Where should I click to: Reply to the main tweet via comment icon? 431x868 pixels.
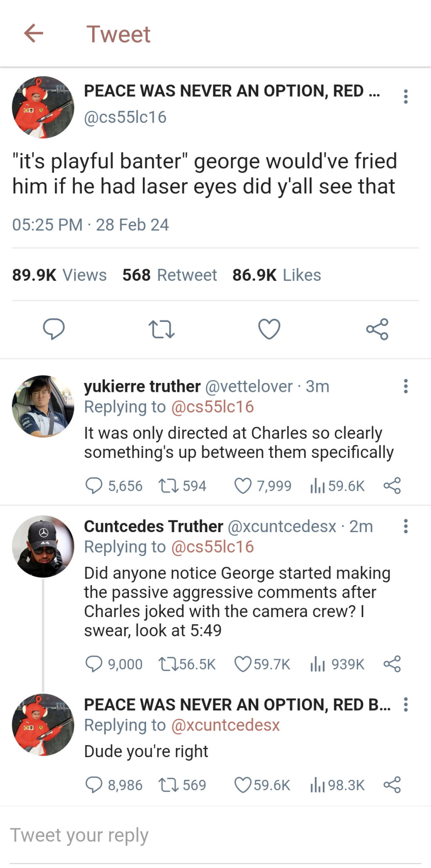coord(54,329)
